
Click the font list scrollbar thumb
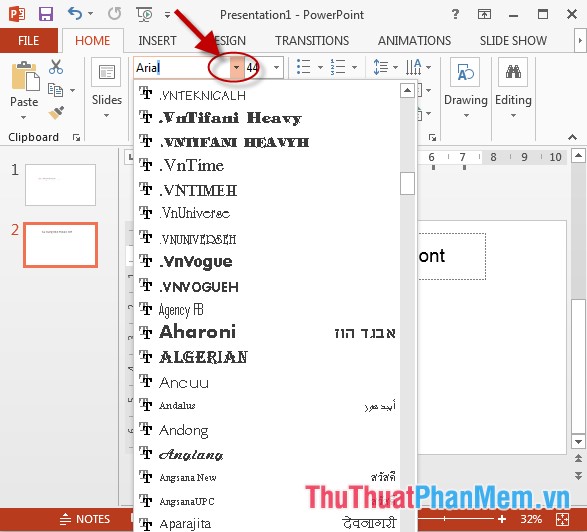tap(407, 183)
